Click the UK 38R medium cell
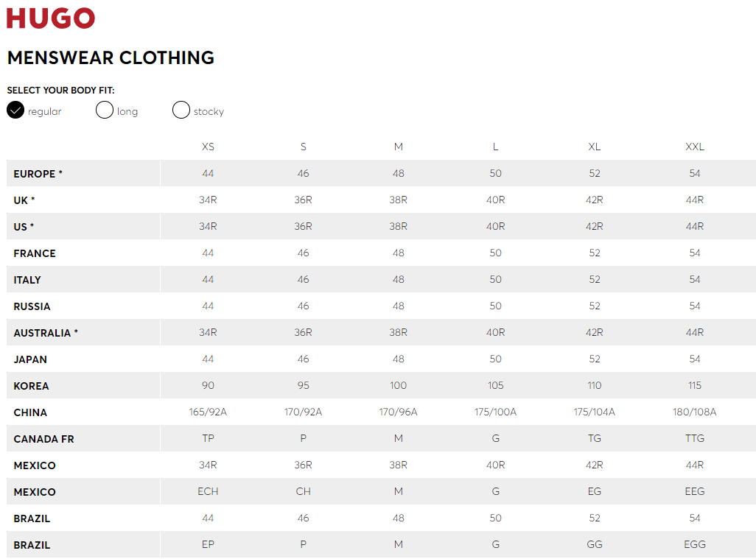The width and height of the screenshot is (756, 559). [398, 200]
